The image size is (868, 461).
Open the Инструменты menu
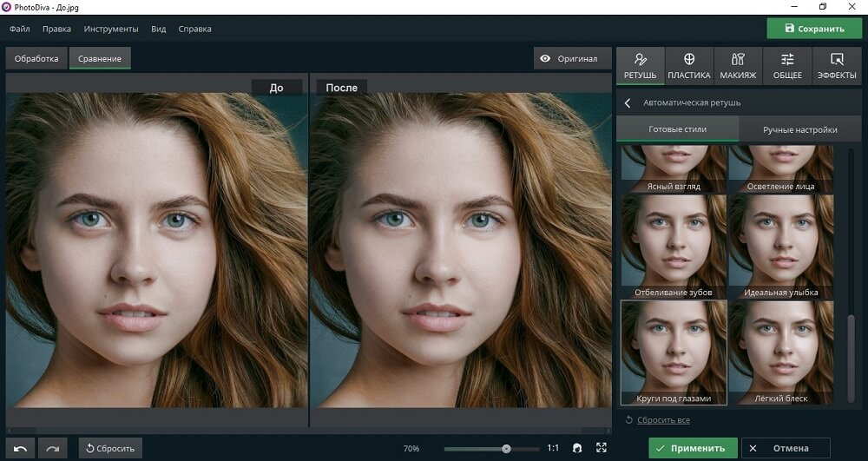tap(111, 29)
